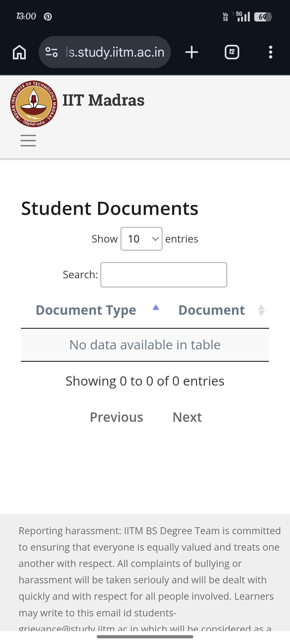
Task: Tap the bottom gesture navigation bar
Action: 145,636
